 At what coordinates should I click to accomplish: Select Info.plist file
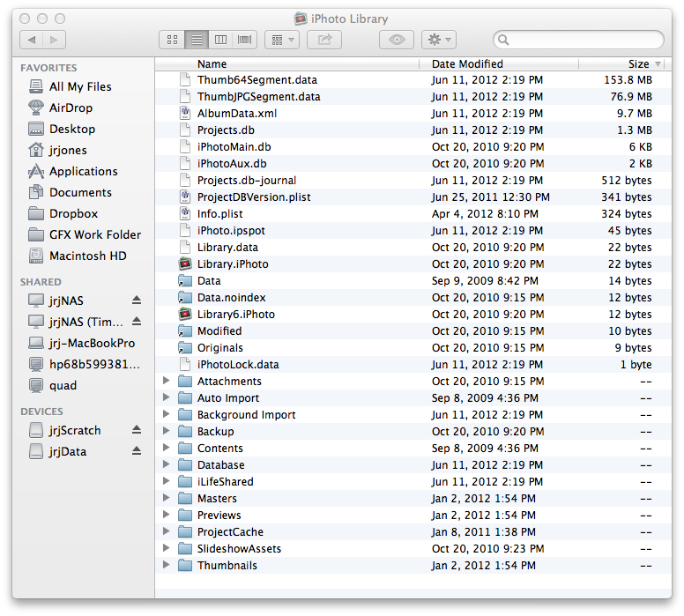pyautogui.click(x=413, y=214)
